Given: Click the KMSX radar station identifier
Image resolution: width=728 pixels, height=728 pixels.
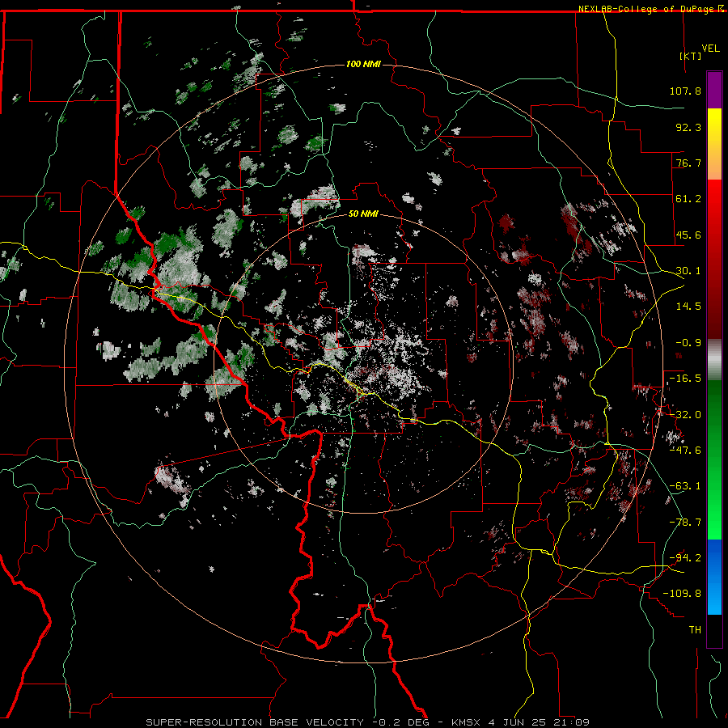Looking at the screenshot, I should pyautogui.click(x=467, y=722).
